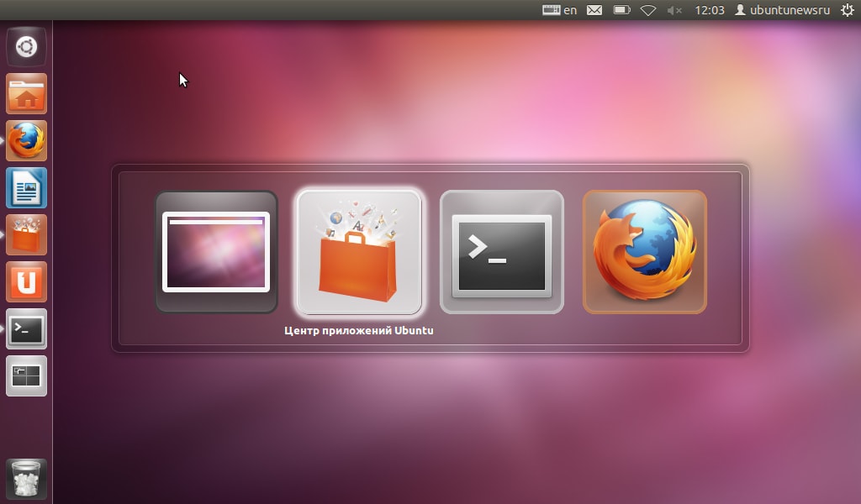Open the clock showing 12:03

(x=710, y=10)
